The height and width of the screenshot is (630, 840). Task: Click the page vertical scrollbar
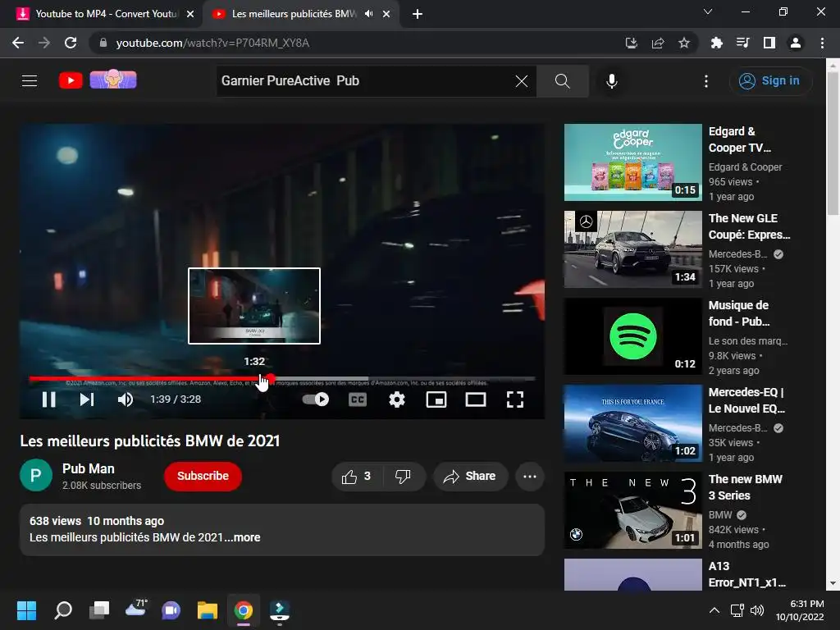coord(833,142)
